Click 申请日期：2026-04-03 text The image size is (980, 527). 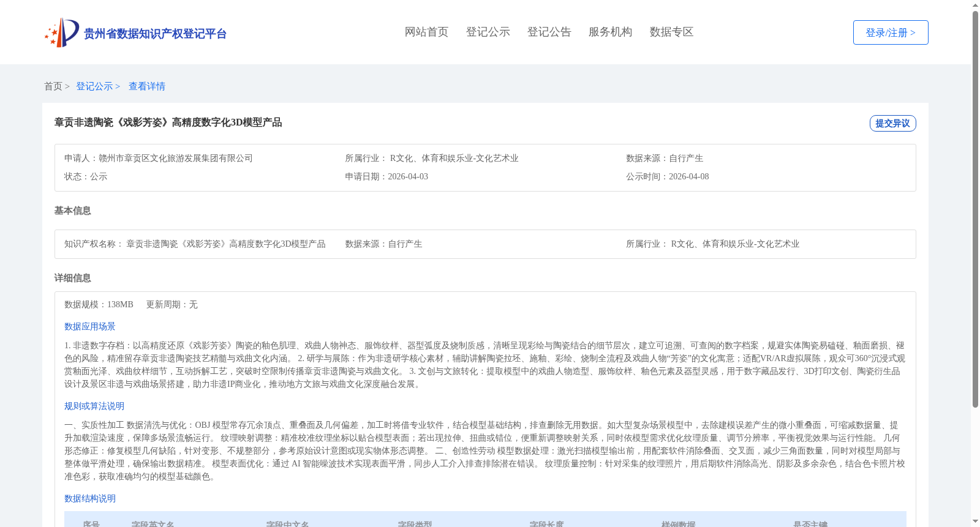[386, 176]
